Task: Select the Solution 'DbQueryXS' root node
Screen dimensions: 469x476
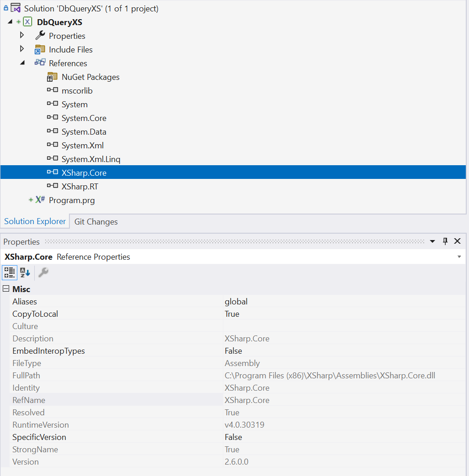Action: pyautogui.click(x=91, y=9)
